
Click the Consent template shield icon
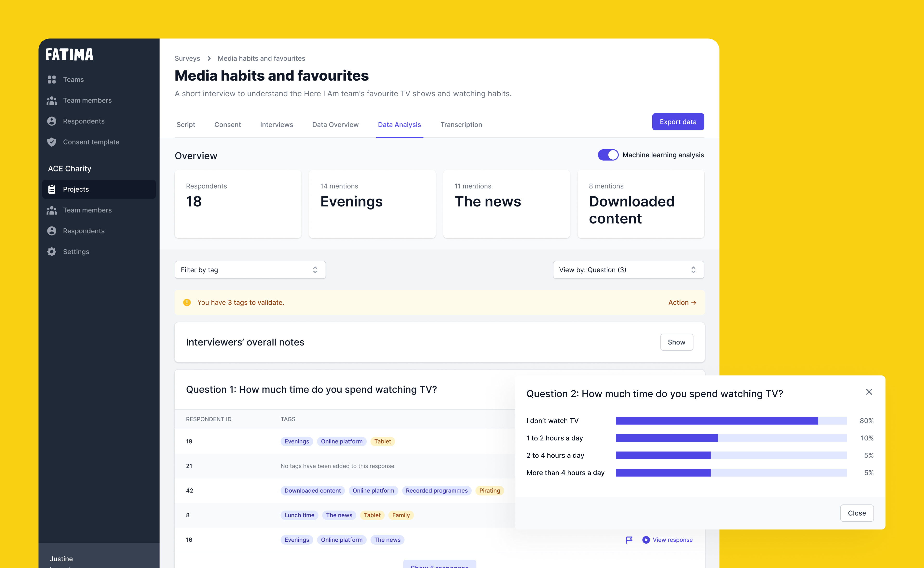click(52, 142)
